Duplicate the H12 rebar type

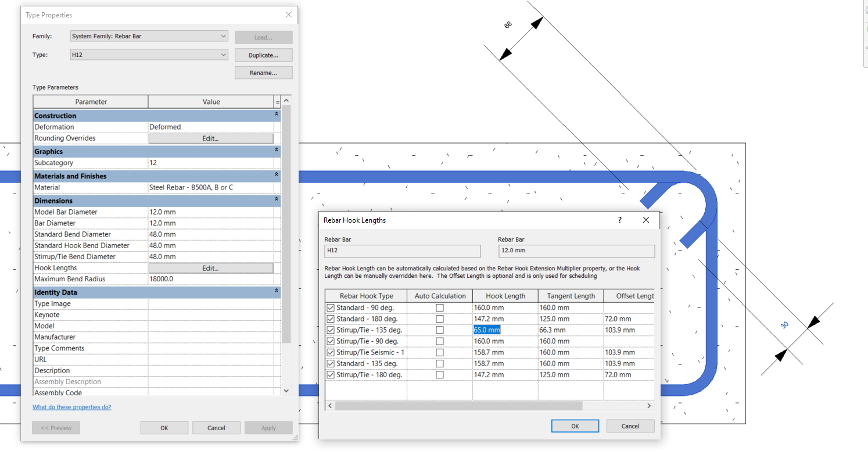pyautogui.click(x=263, y=55)
